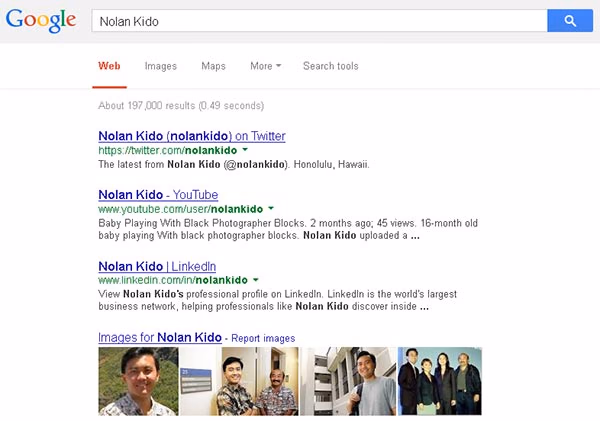Open first image thumbnail with green hillside
The height and width of the screenshot is (421, 600).
click(138, 381)
